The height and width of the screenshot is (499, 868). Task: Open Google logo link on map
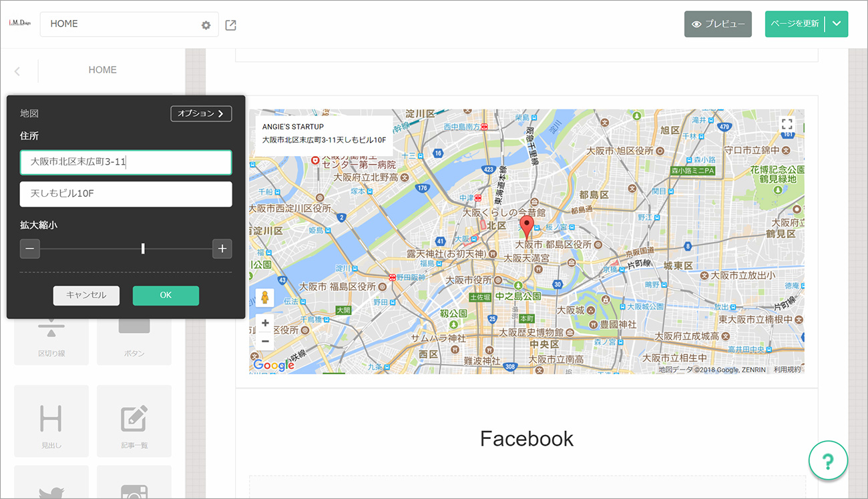(x=274, y=365)
